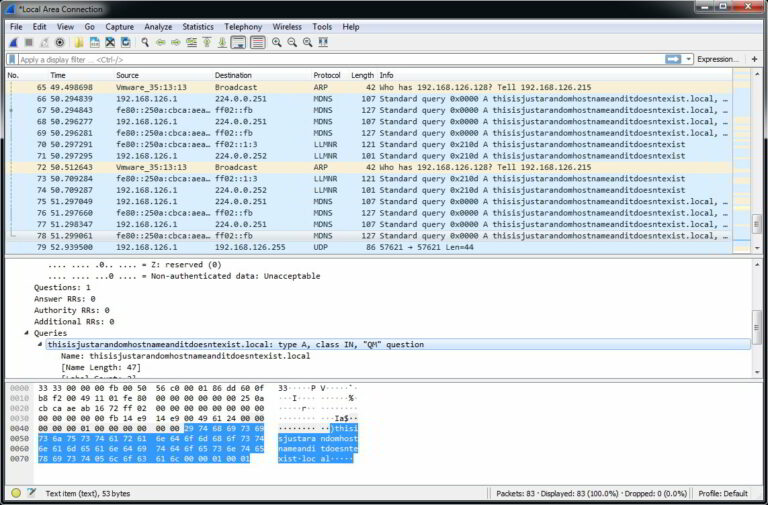This screenshot has height=505, width=768.
Task: Go to a specified packet number
Action: [x=191, y=43]
